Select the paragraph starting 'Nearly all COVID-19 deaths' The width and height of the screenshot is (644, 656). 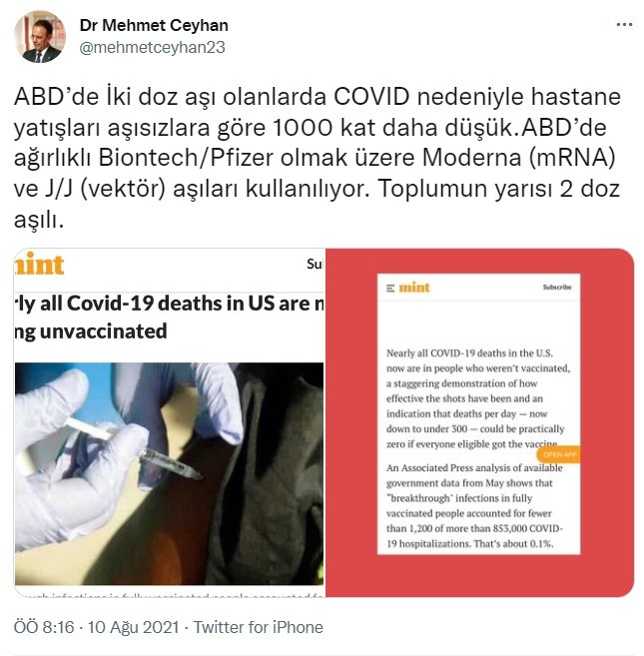[478, 398]
